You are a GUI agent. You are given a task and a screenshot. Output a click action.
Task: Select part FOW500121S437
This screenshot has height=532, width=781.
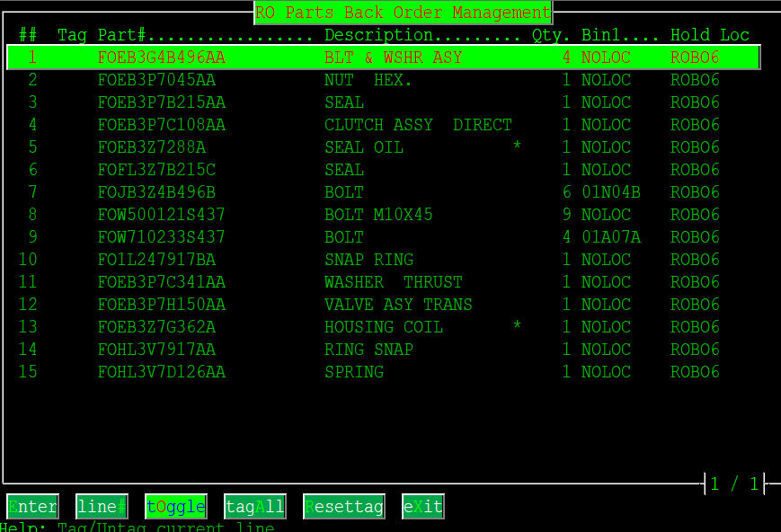click(x=162, y=214)
